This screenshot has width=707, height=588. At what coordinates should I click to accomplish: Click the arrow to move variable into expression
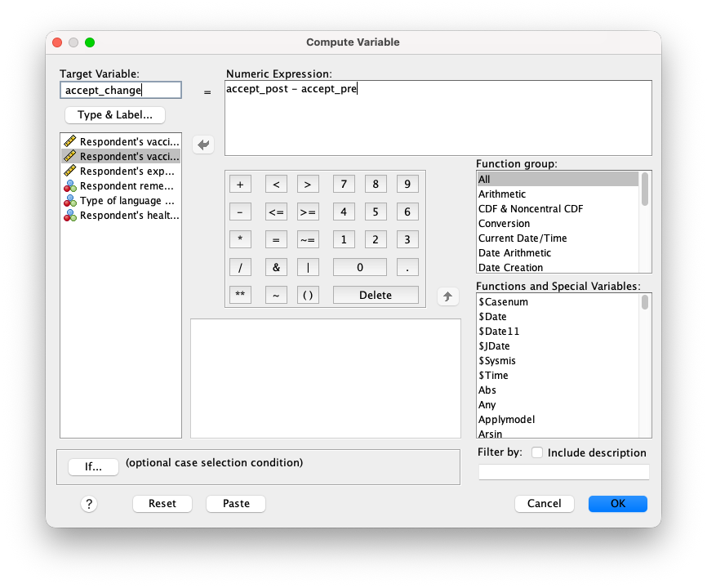[203, 145]
